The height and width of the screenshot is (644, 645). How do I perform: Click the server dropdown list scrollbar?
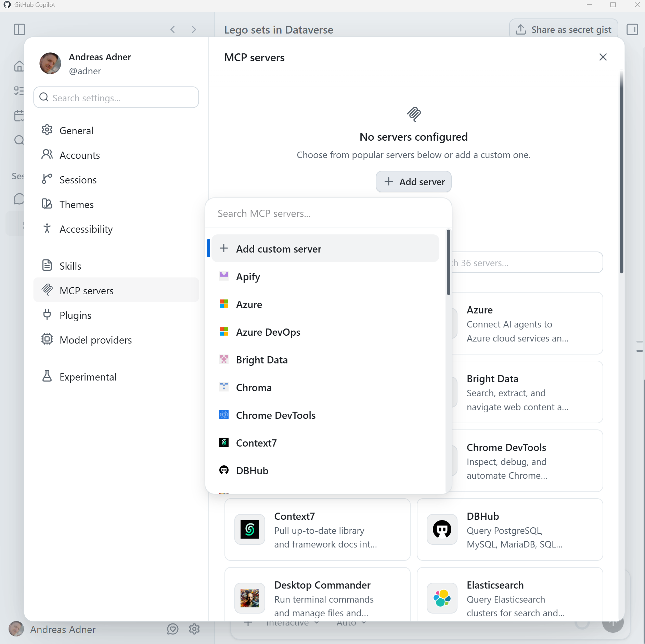tap(448, 262)
